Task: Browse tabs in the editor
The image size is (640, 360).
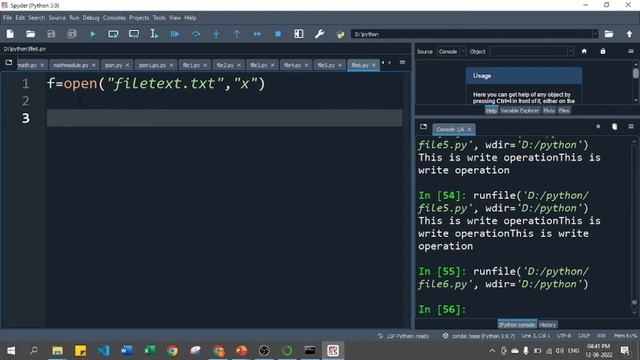Action: (x=9, y=62)
